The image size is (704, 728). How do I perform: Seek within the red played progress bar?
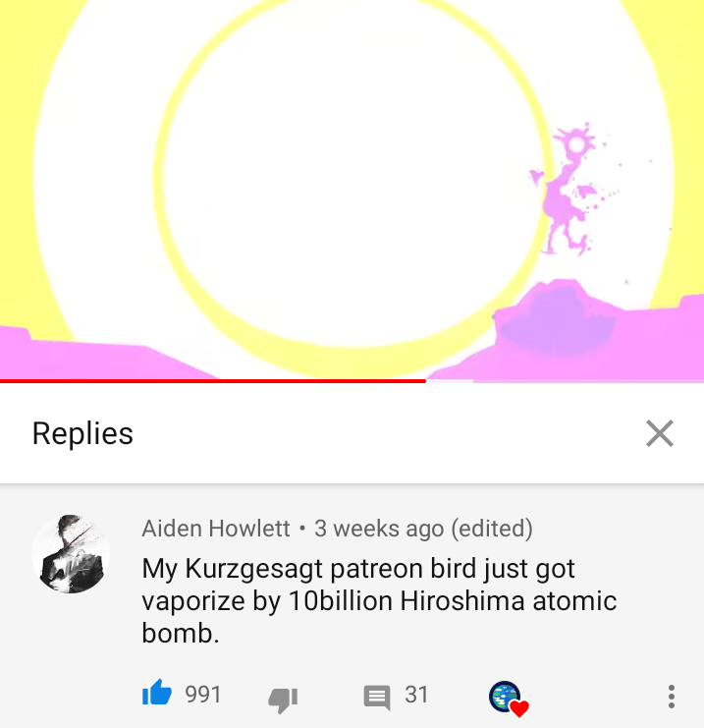pyautogui.click(x=212, y=381)
